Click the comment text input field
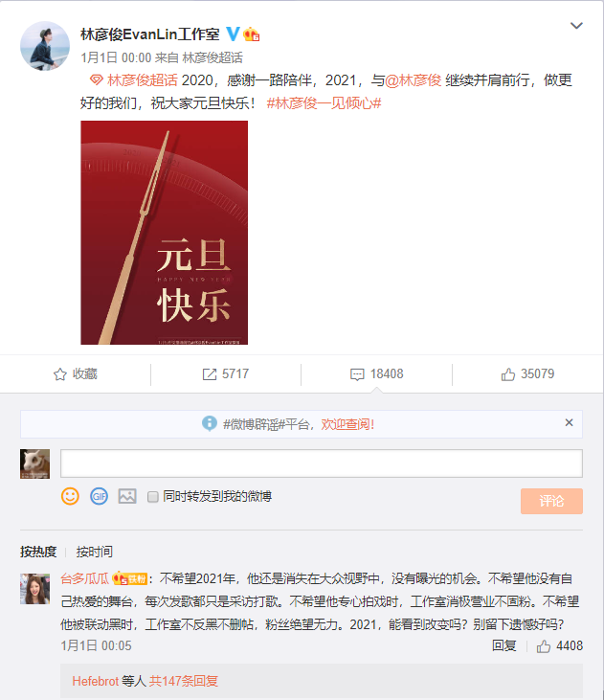This screenshot has height=700, width=604. pyautogui.click(x=322, y=463)
